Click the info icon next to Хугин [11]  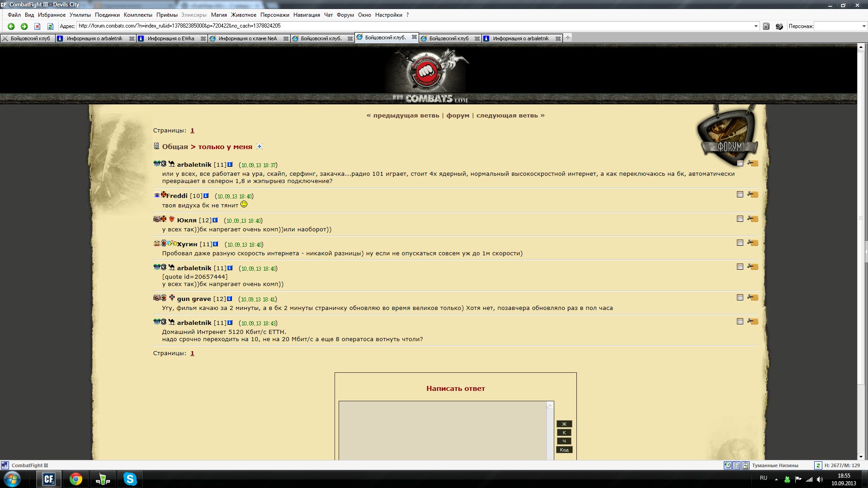coord(216,244)
